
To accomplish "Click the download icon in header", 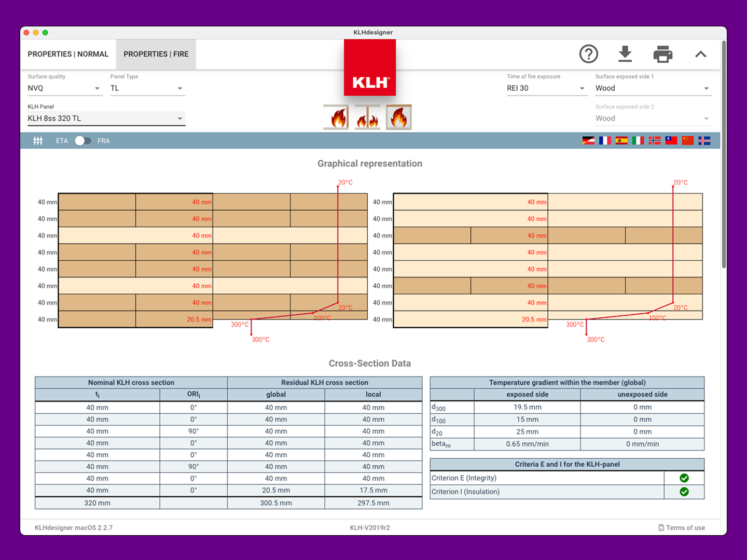I will (626, 54).
